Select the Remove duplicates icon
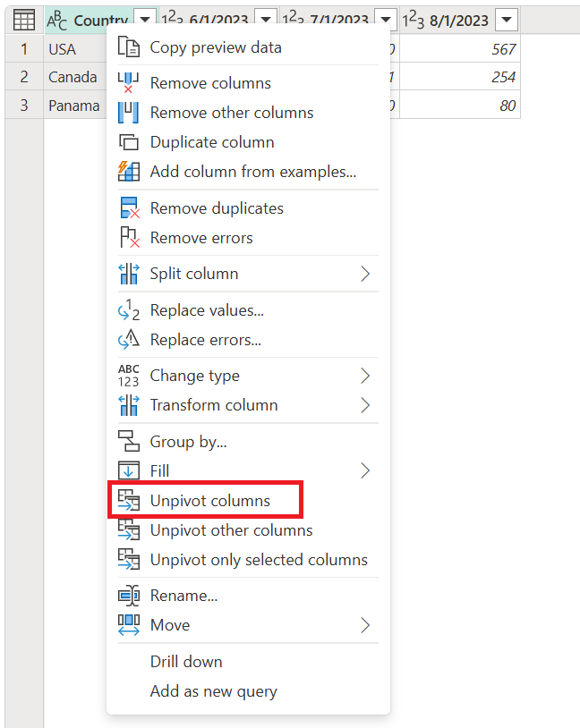The image size is (580, 728). pyautogui.click(x=127, y=207)
